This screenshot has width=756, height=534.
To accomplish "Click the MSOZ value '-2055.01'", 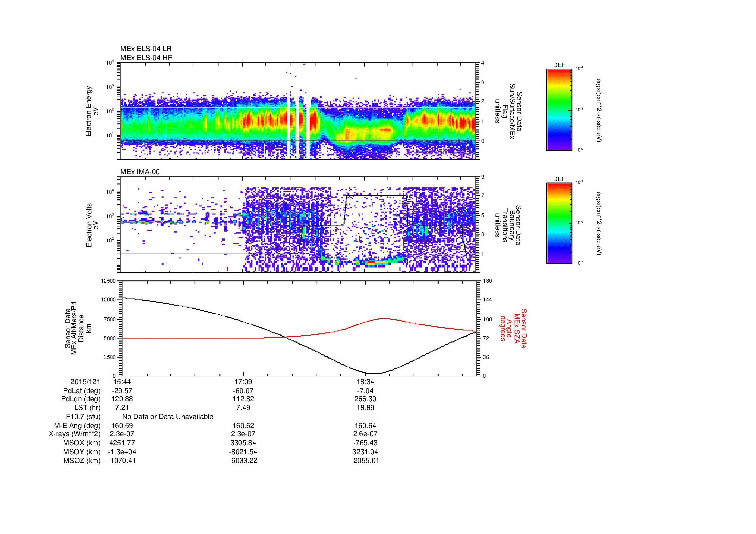I will [x=365, y=461].
